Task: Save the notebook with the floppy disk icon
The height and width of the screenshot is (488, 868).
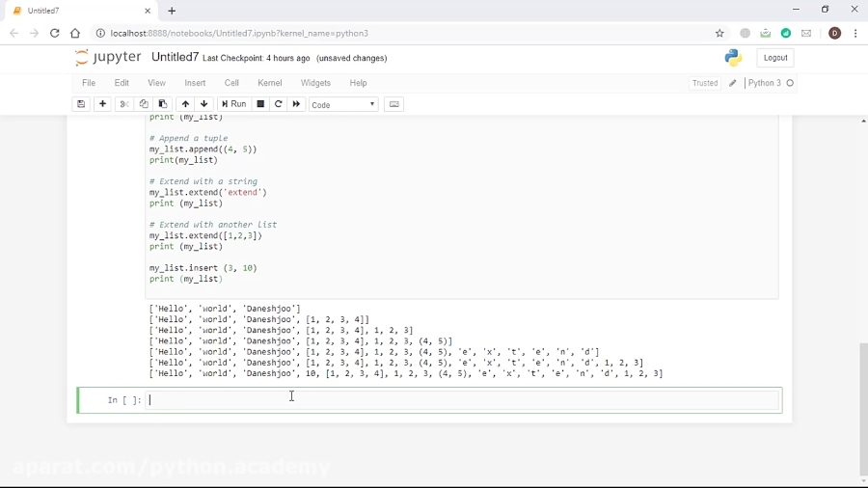Action: [81, 104]
